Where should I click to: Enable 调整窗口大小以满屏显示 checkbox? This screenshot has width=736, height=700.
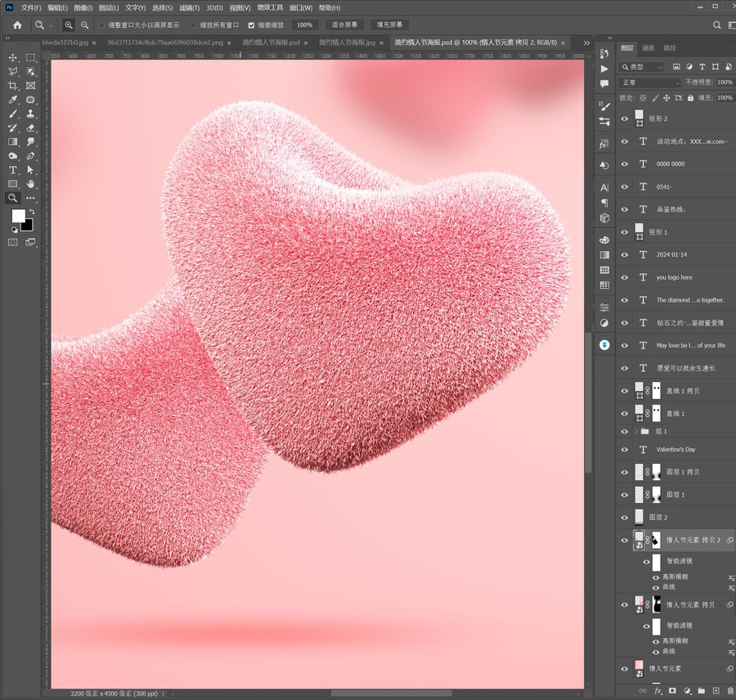pos(101,25)
